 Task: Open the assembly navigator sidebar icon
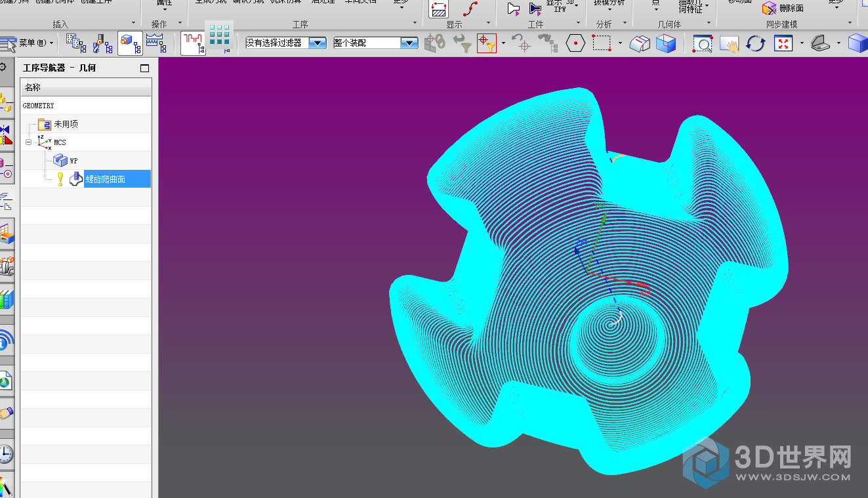[x=5, y=102]
